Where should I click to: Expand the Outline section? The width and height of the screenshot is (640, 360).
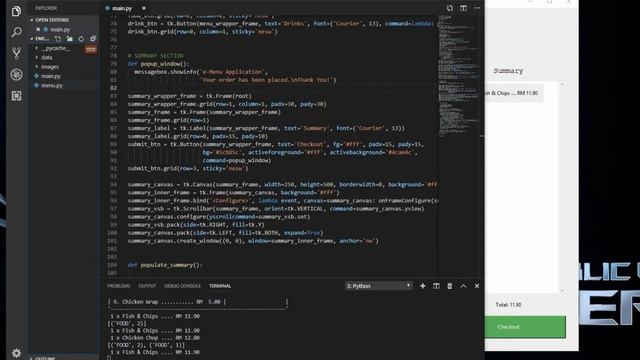[x=45, y=358]
